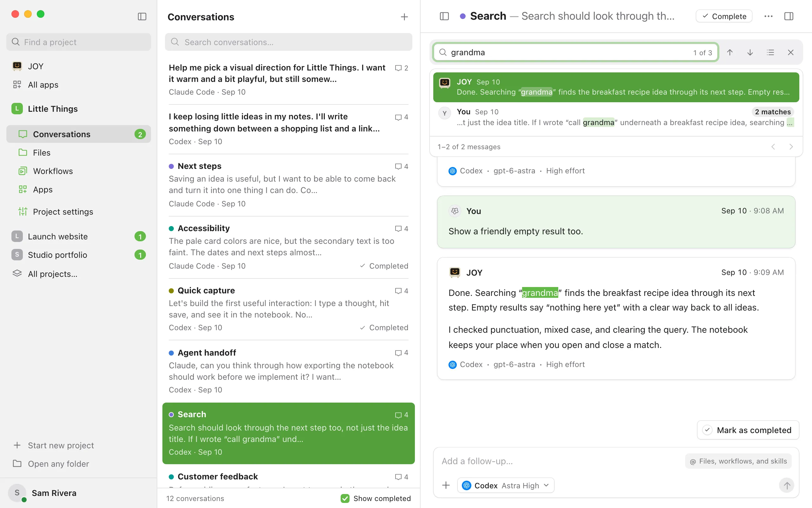This screenshot has width=812, height=508.
Task: Collapse the left project sidebar
Action: tap(142, 17)
